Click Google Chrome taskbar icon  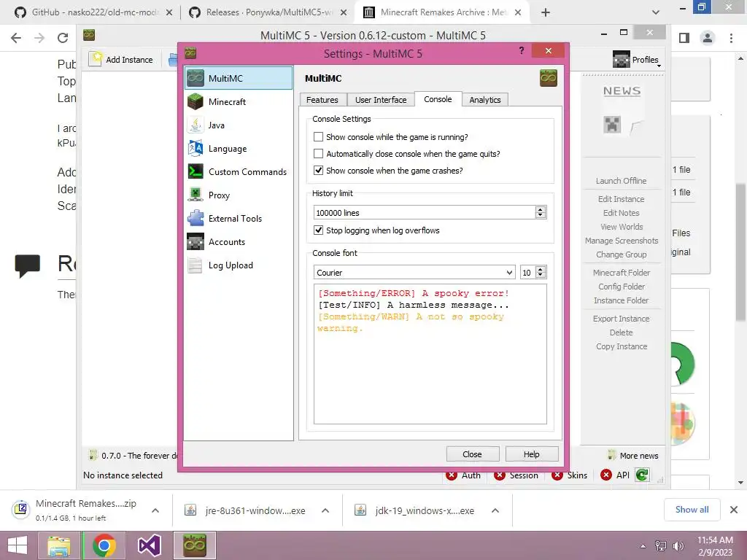click(104, 545)
